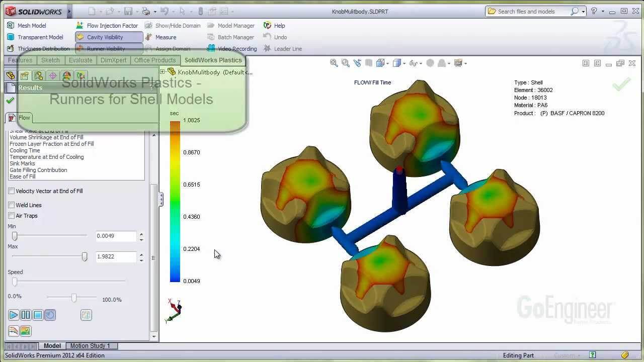The height and width of the screenshot is (362, 644).
Task: Select Ease of Fill result
Action: (x=22, y=176)
